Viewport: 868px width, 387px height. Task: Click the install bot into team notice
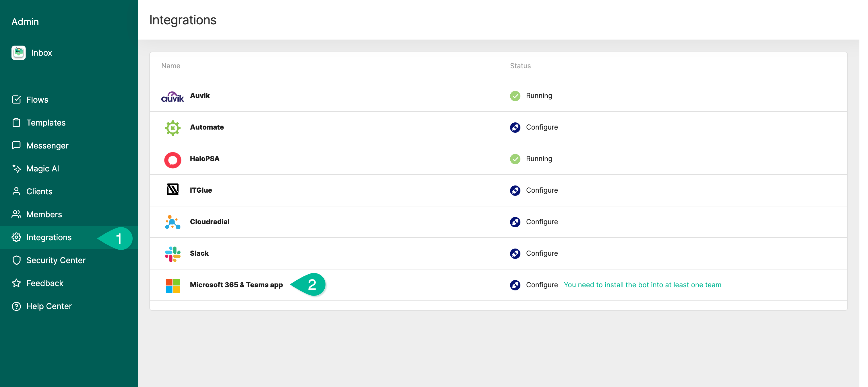[x=642, y=285]
